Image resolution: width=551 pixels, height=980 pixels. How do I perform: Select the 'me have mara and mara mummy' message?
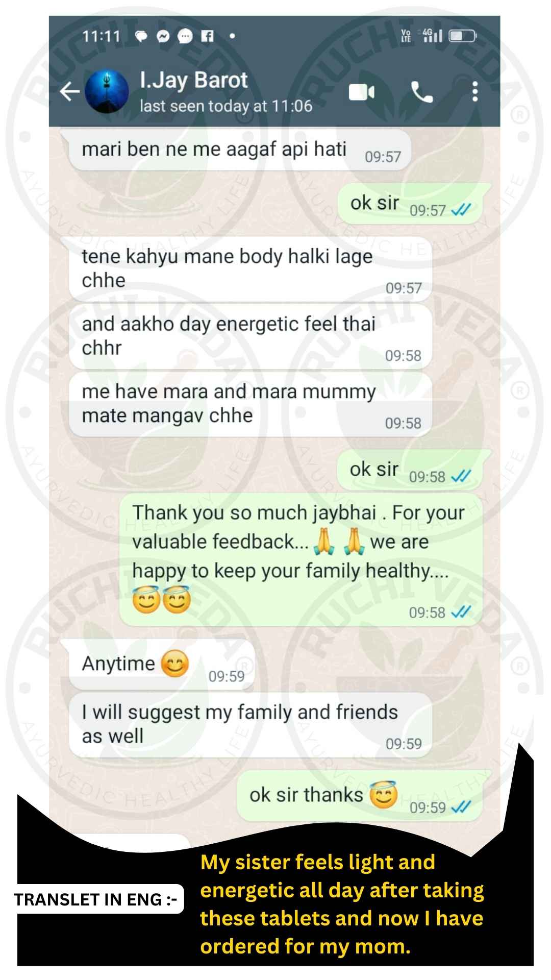(250, 404)
